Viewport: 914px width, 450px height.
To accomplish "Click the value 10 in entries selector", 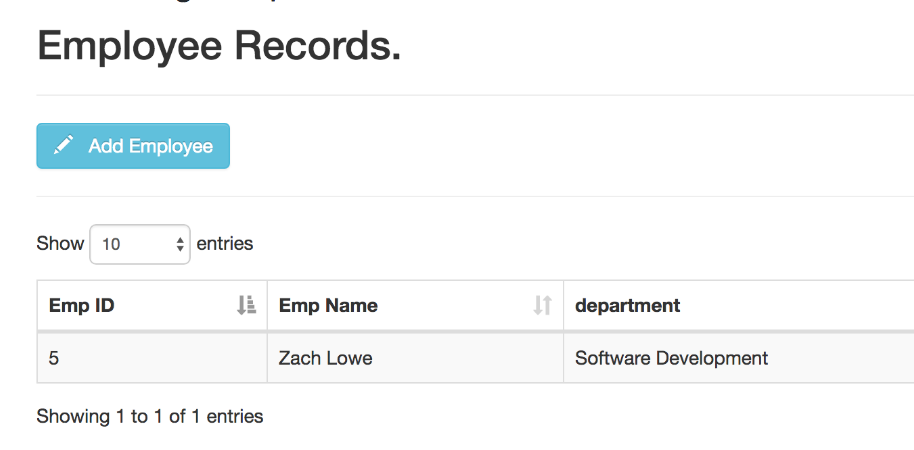I will 111,244.
